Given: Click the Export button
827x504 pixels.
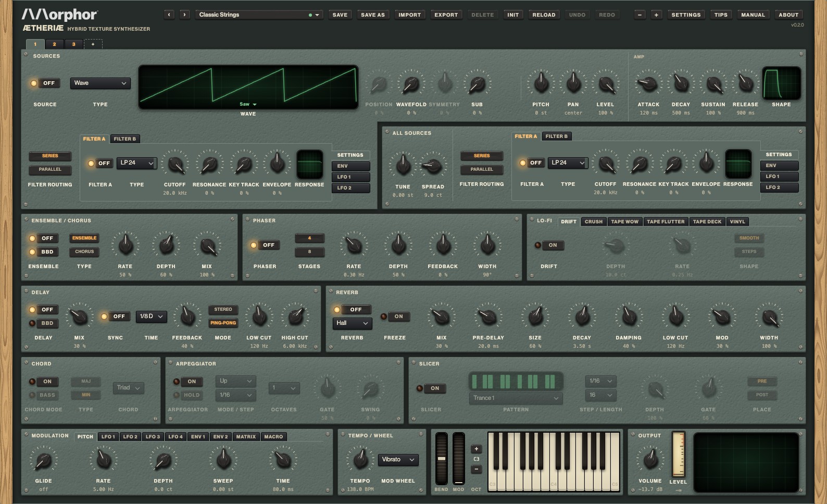Looking at the screenshot, I should 446,15.
